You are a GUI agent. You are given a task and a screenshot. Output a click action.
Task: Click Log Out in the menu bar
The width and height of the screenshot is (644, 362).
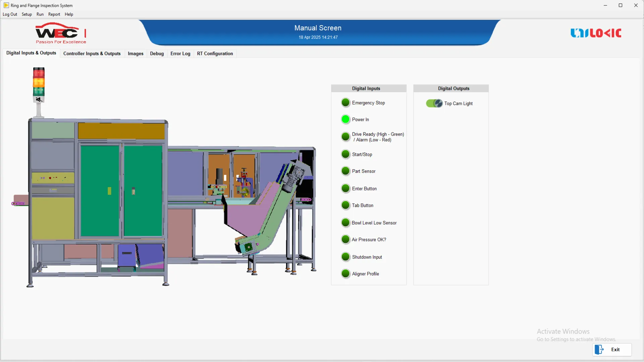10,14
